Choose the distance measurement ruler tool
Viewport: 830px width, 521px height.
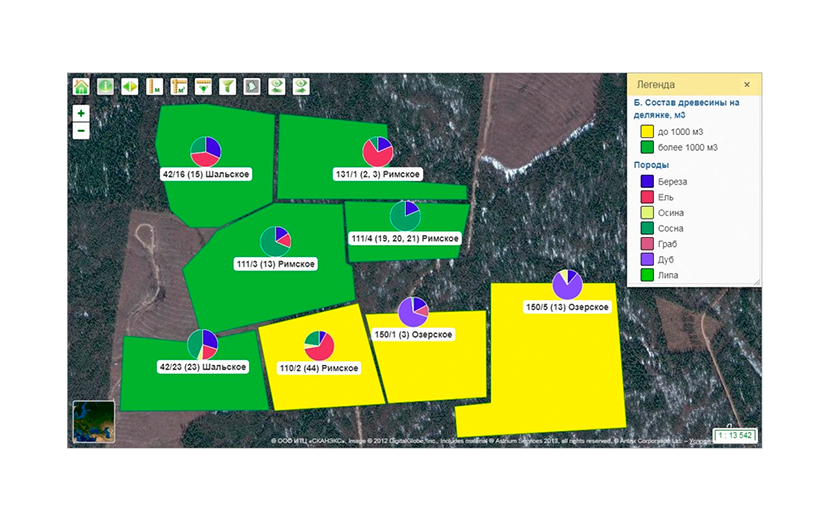[155, 86]
